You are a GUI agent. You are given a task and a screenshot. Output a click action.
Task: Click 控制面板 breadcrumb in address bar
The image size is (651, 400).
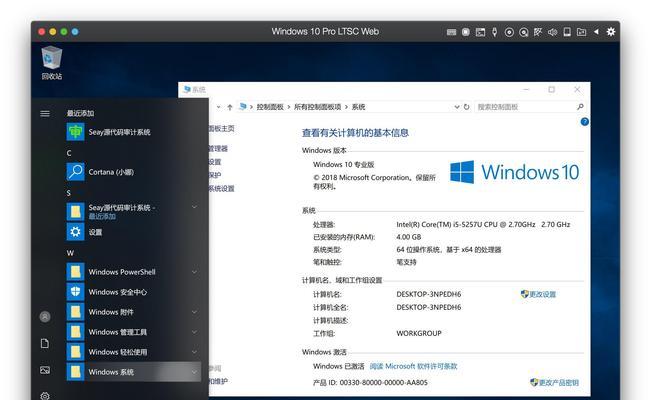[x=270, y=107]
